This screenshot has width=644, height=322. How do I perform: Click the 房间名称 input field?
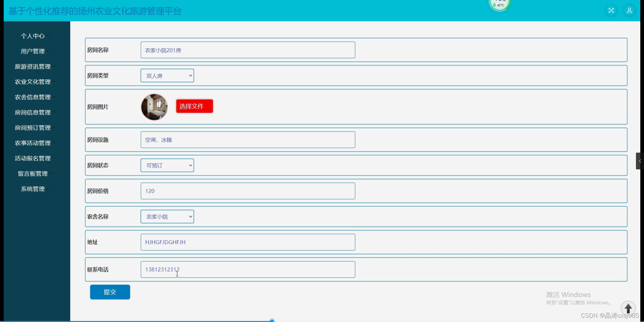pos(248,50)
